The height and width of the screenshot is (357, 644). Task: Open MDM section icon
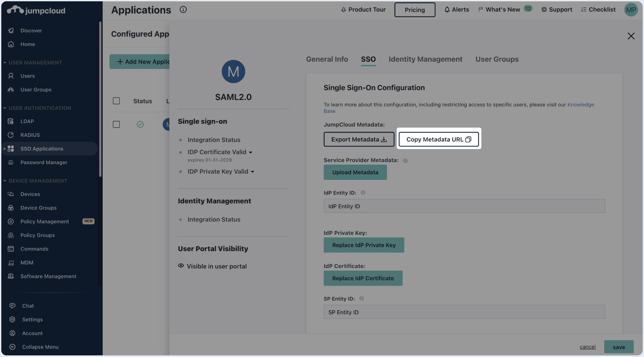click(11, 263)
